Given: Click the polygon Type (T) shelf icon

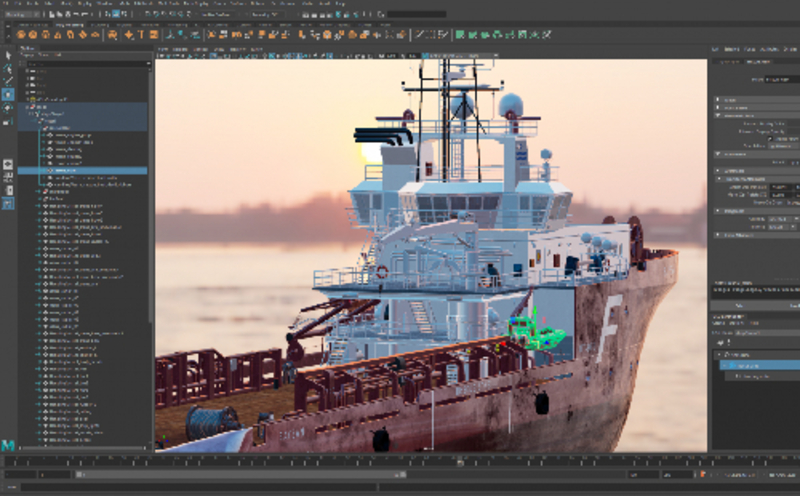Looking at the screenshot, I should click(x=141, y=35).
